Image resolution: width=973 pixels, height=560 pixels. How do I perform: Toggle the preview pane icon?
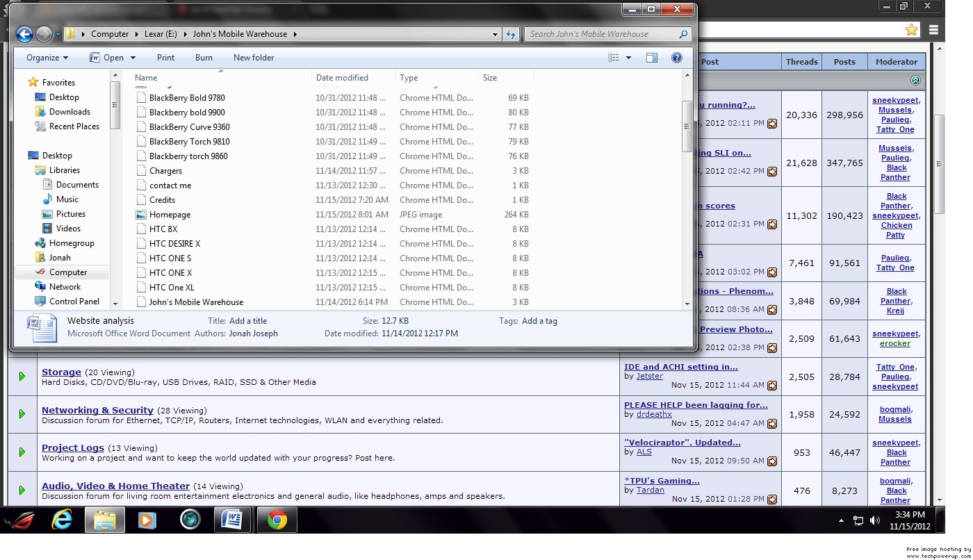[652, 58]
